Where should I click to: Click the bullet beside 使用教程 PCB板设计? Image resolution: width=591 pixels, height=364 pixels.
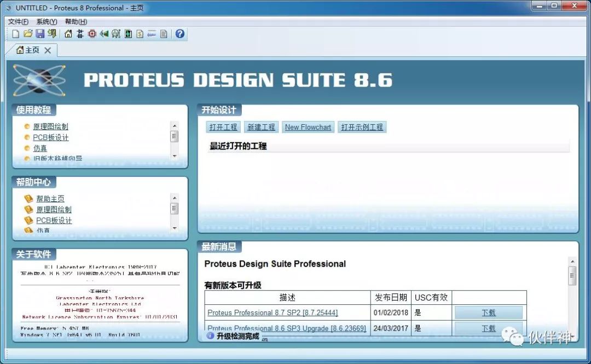pyautogui.click(x=27, y=138)
